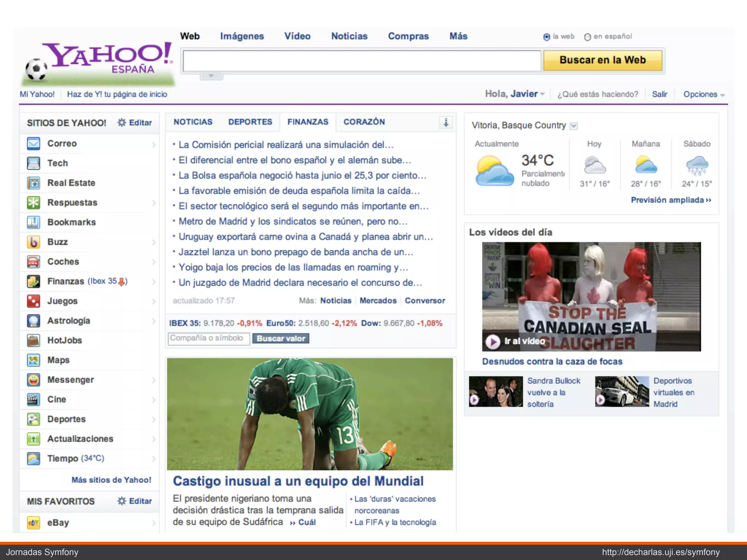Open the 'Previsión ampliada' forecast link

point(671,200)
